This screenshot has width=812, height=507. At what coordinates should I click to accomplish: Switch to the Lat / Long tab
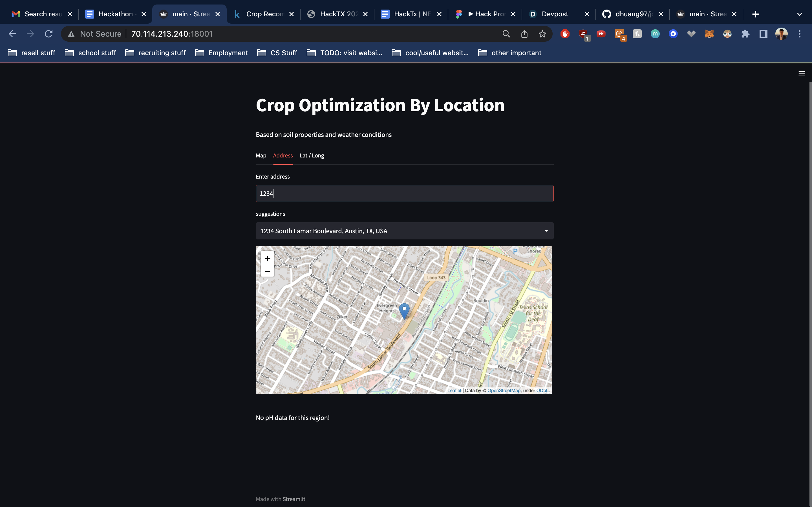(311, 155)
